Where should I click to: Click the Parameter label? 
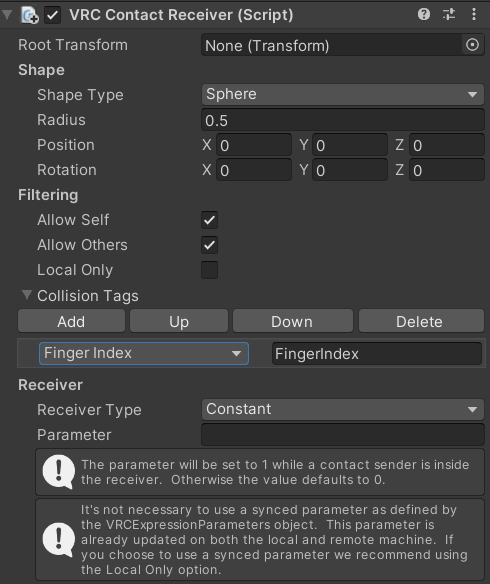[74, 435]
